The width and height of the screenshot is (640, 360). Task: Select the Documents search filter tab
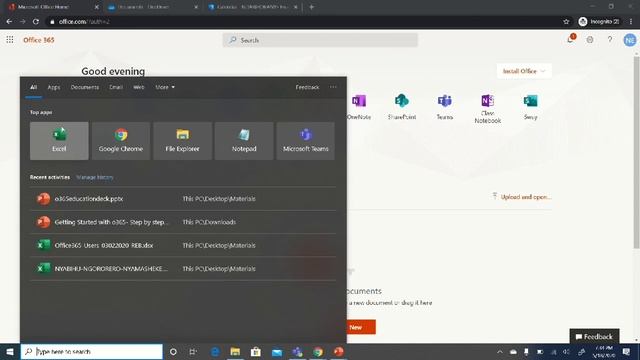(x=84, y=87)
